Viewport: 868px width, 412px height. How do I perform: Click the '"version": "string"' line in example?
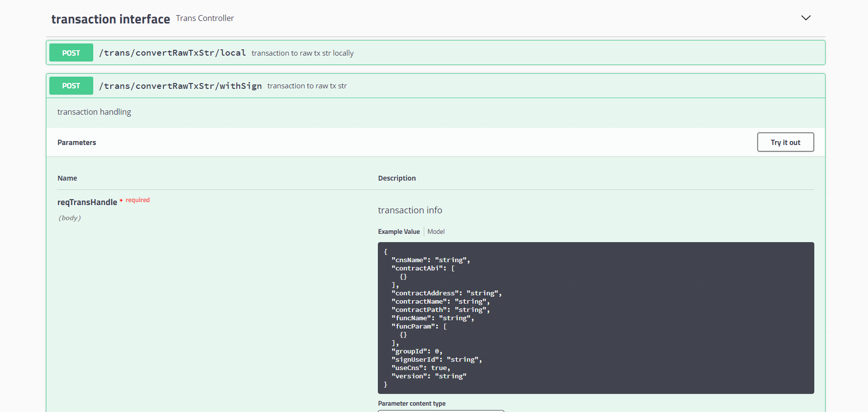tap(429, 376)
